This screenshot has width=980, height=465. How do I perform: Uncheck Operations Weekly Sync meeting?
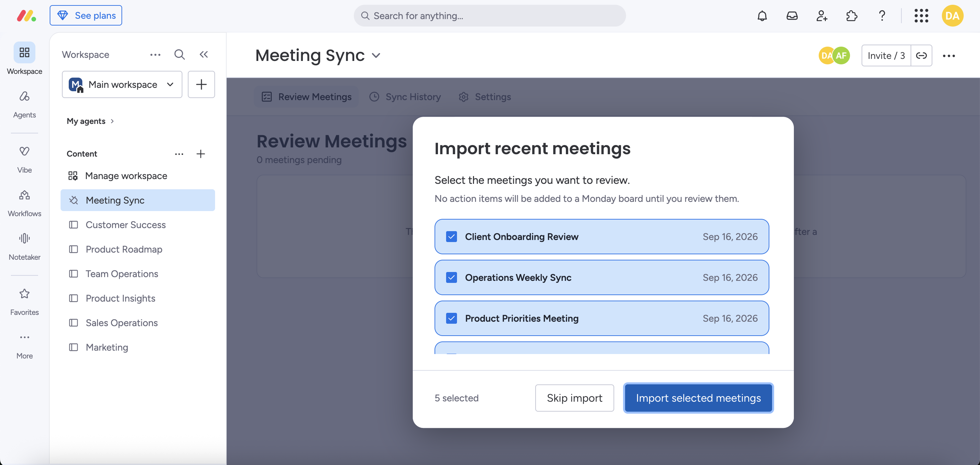pyautogui.click(x=451, y=277)
